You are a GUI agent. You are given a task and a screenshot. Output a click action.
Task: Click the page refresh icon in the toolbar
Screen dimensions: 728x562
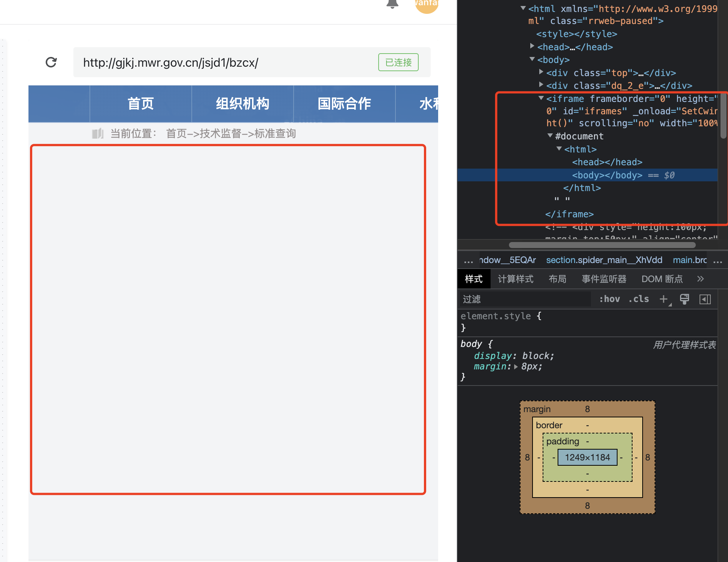tap(51, 62)
